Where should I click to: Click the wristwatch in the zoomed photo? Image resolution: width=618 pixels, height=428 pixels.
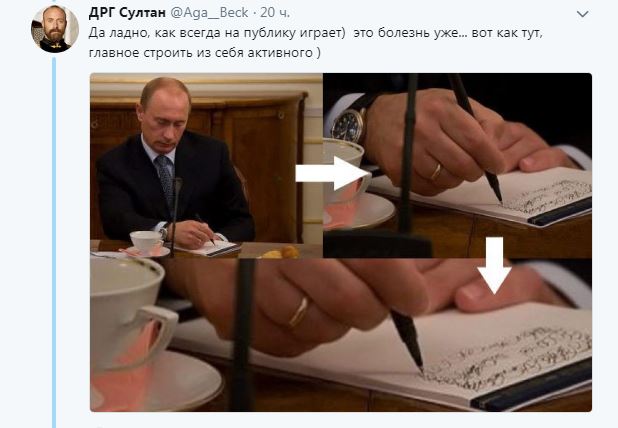click(x=349, y=125)
